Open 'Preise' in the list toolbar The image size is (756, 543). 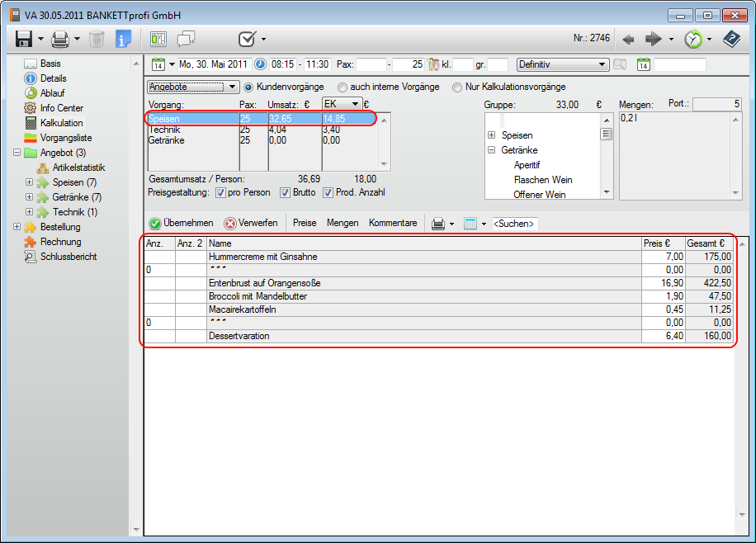point(305,224)
